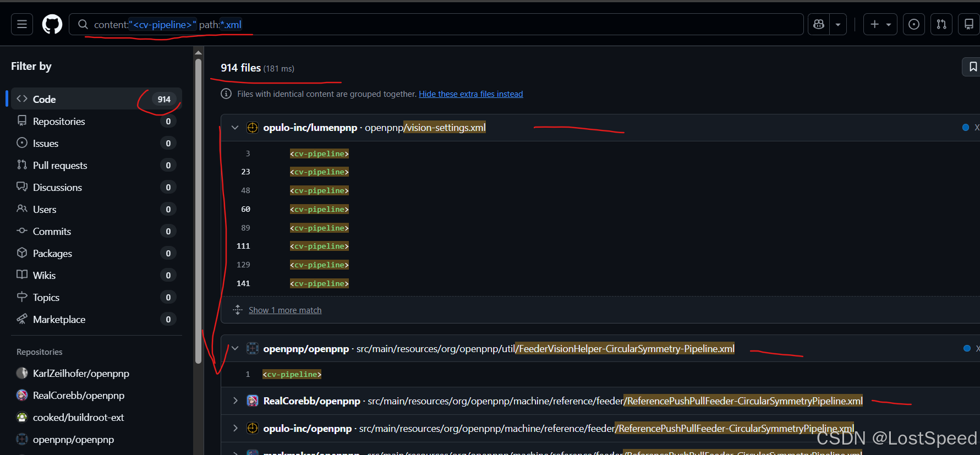Screen dimensions: 980x455
Task: Filter by RealCorebb/openpnp repository in sidebar
Action: pyautogui.click(x=79, y=395)
